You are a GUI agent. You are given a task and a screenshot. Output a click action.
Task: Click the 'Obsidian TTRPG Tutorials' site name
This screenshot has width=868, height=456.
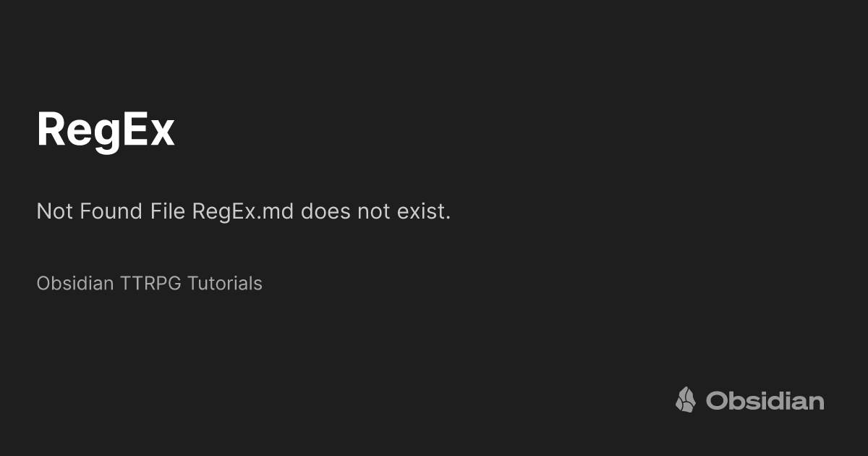click(150, 283)
